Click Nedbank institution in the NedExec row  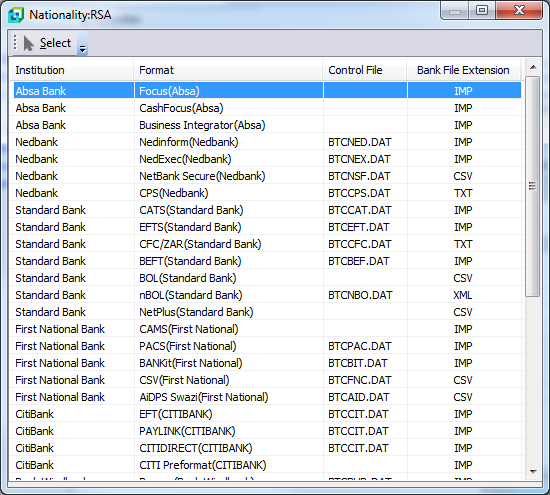36,159
